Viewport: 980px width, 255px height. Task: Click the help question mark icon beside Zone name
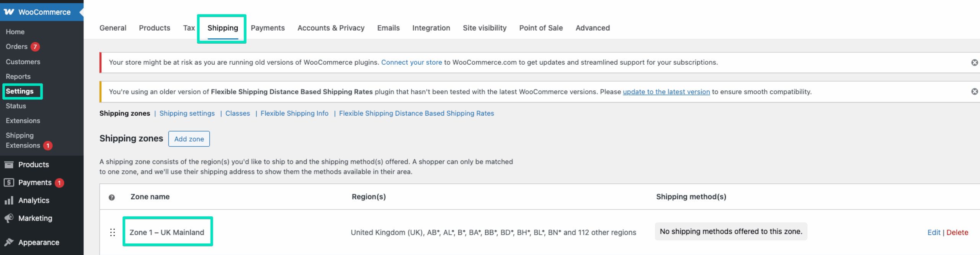(x=112, y=197)
